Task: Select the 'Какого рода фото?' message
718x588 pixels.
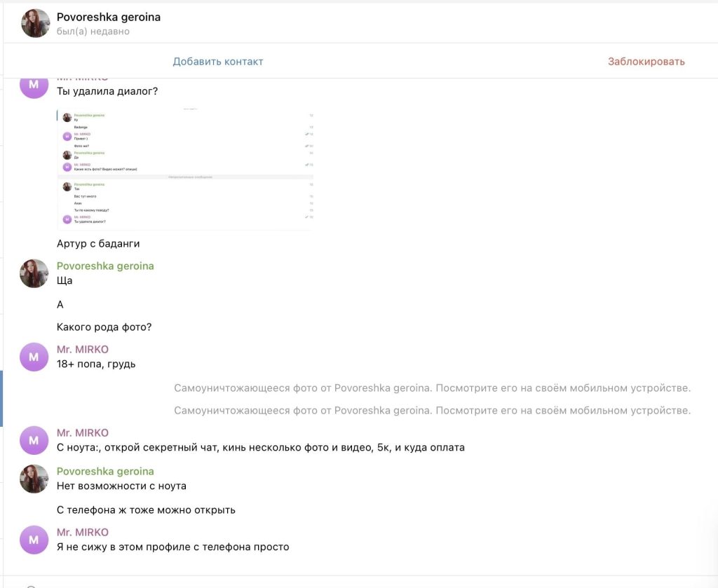Action: click(x=104, y=327)
